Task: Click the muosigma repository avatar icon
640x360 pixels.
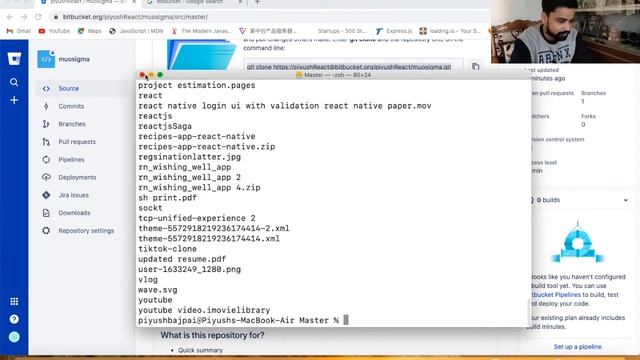Action: pos(46,59)
